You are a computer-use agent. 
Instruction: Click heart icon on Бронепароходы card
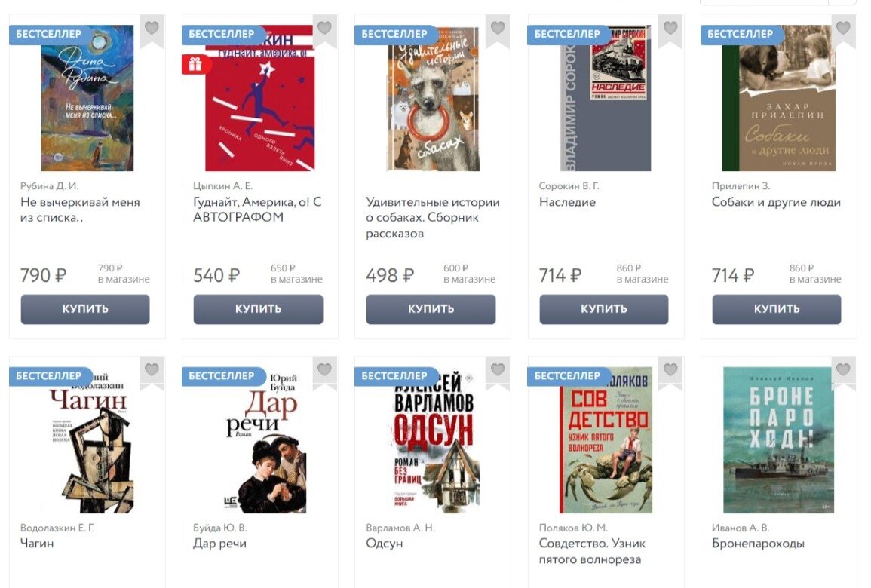[843, 369]
